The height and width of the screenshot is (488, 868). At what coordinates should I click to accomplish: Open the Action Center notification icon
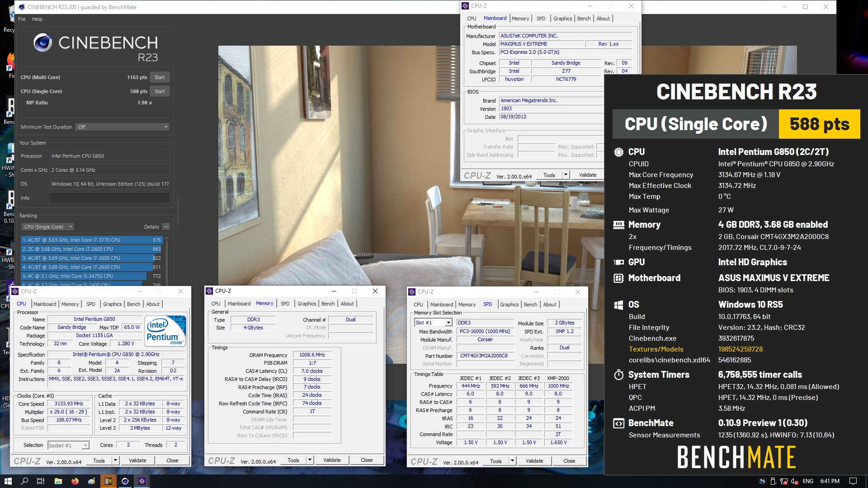pos(853,481)
